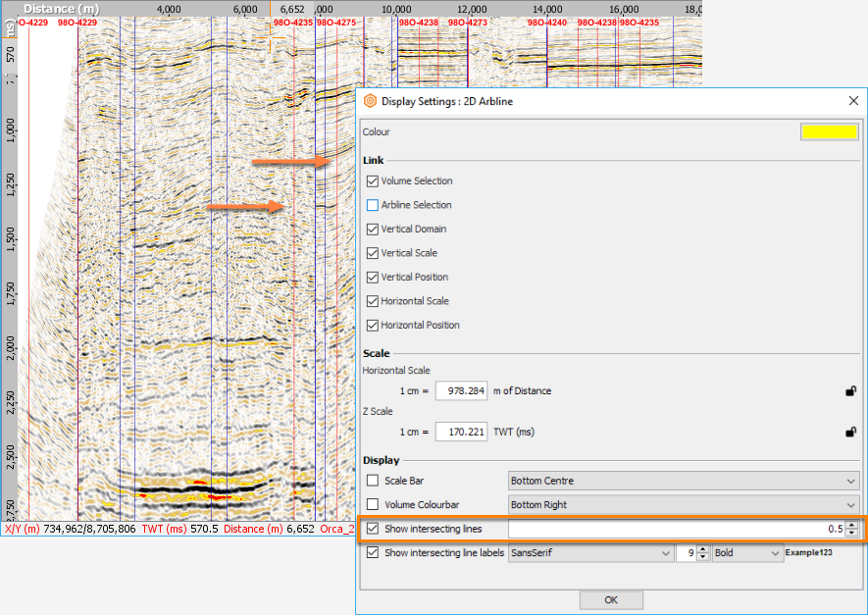Screen dimensions: 868x615
Task: Decrease the label font size
Action: pyautogui.click(x=703, y=557)
